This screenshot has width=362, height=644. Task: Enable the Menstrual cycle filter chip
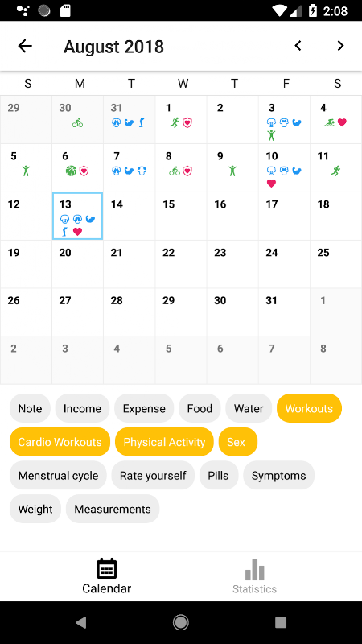click(x=58, y=476)
